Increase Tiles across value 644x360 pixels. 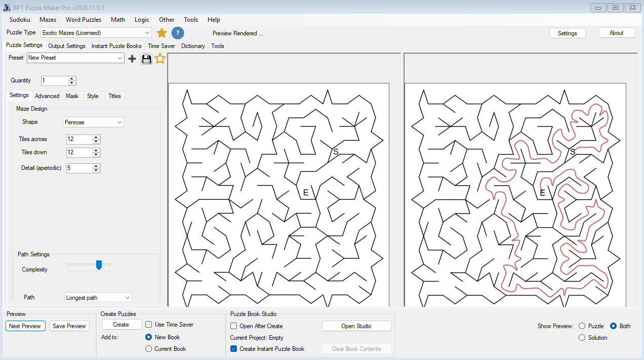tap(96, 137)
